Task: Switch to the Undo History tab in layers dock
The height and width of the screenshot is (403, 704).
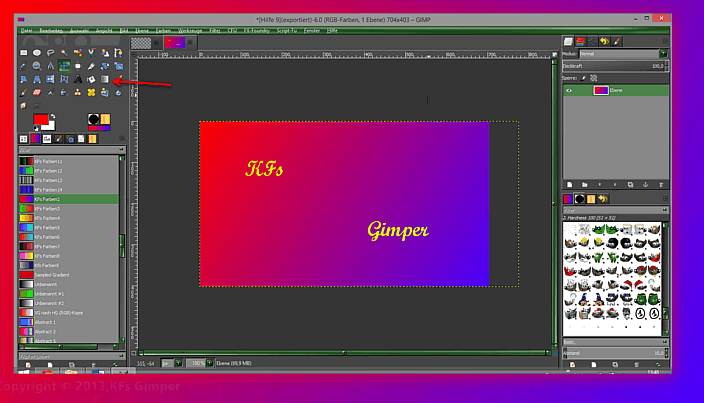Action: pos(604,41)
